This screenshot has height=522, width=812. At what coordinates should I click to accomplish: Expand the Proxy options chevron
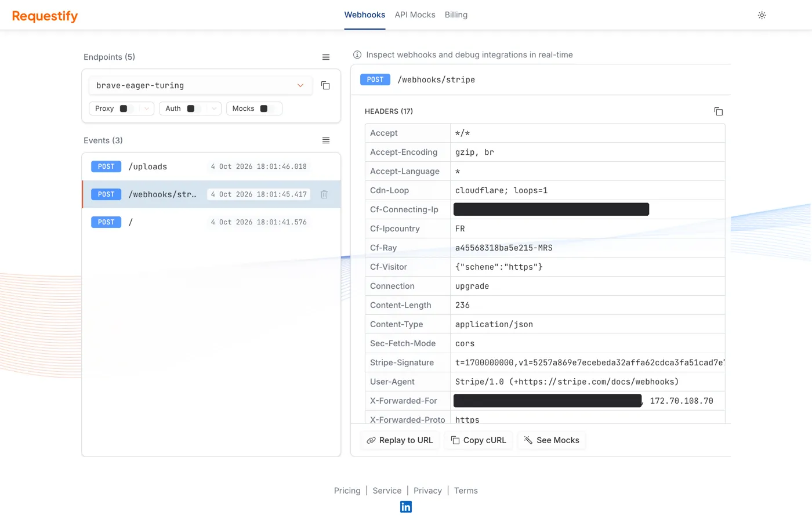tap(147, 108)
